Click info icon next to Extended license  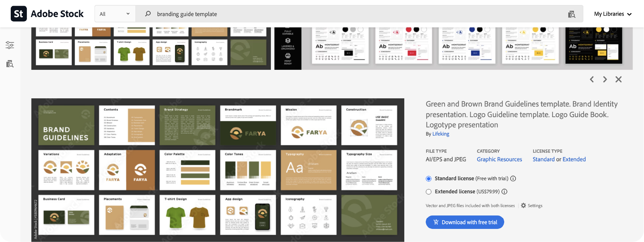coord(504,192)
